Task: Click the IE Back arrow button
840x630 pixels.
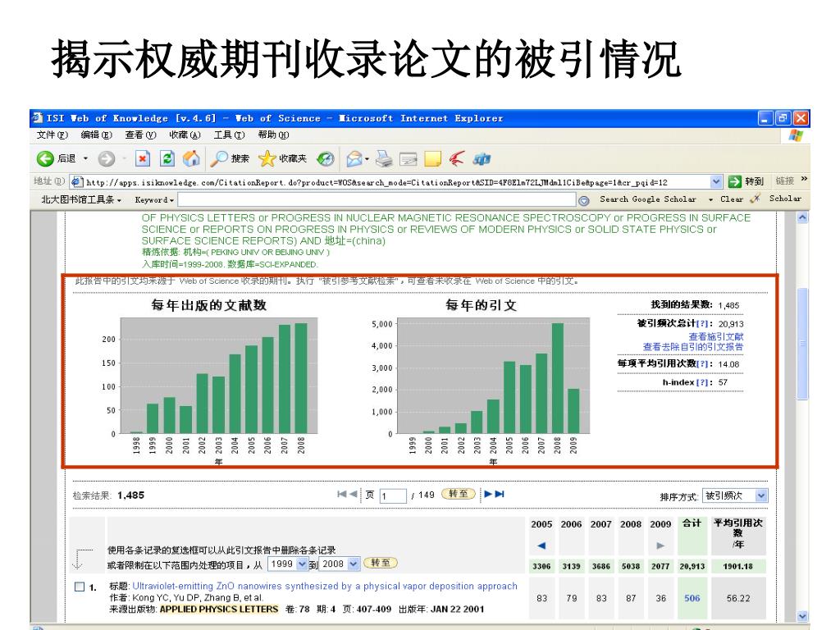Action: (45, 158)
